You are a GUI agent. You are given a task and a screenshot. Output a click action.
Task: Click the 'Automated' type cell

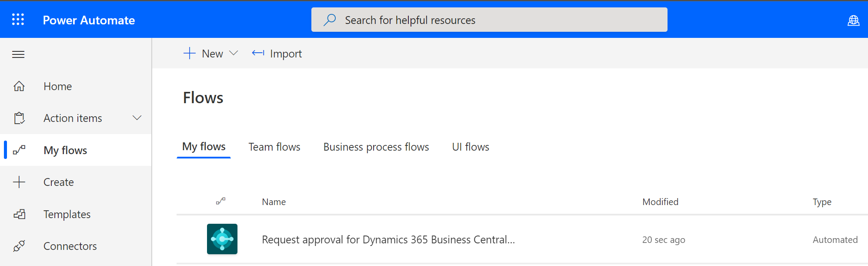pyautogui.click(x=835, y=239)
